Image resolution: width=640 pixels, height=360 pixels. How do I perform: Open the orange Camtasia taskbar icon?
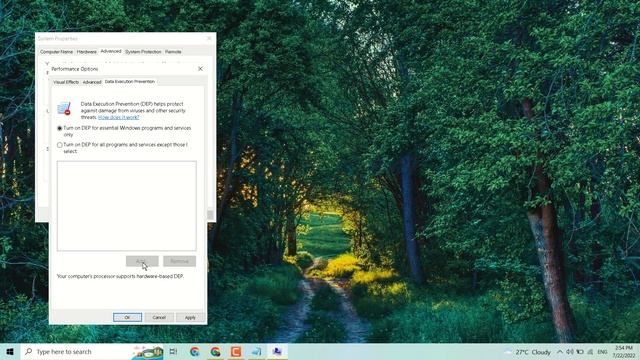[x=236, y=351]
